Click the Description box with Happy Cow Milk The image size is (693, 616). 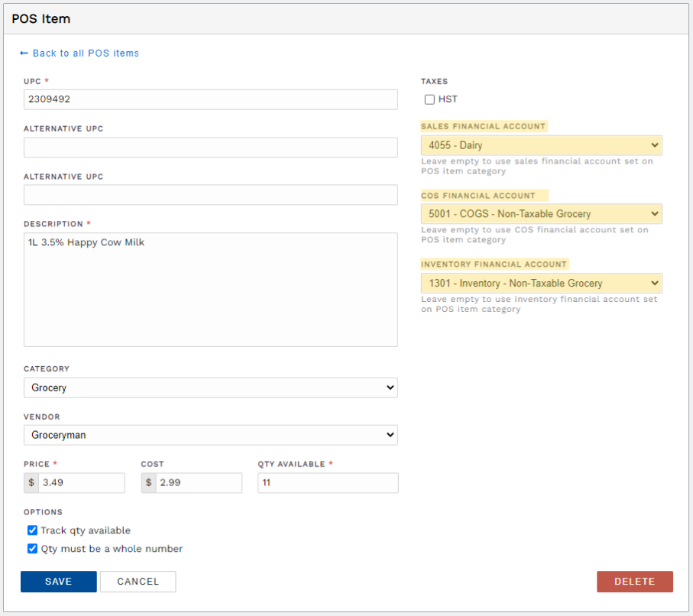(210, 289)
